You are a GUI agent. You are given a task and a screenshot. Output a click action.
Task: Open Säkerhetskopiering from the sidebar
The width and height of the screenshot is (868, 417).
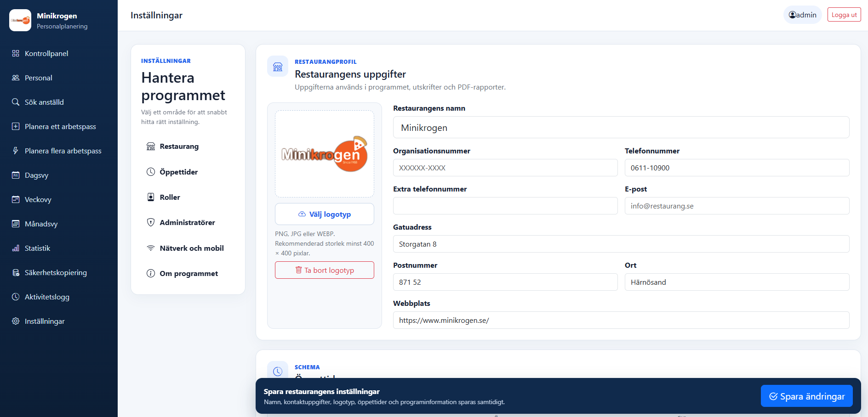59,272
